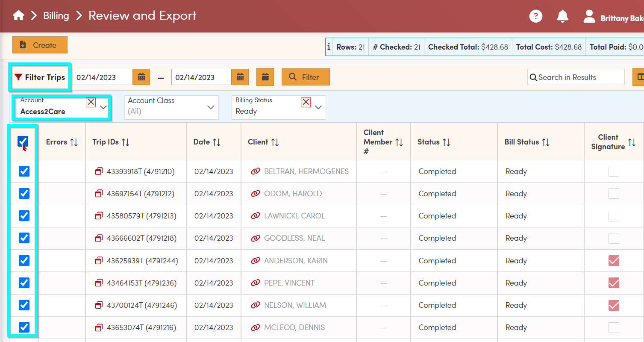Expand the Account dropdown
Image resolution: width=644 pixels, height=342 pixels.
coord(103,107)
